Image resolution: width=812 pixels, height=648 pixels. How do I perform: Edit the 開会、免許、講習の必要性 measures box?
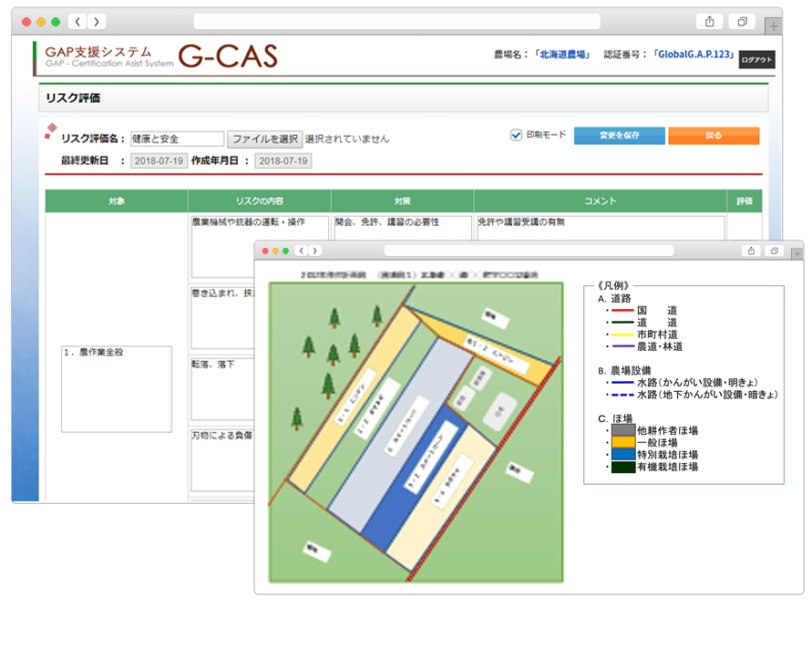click(403, 228)
